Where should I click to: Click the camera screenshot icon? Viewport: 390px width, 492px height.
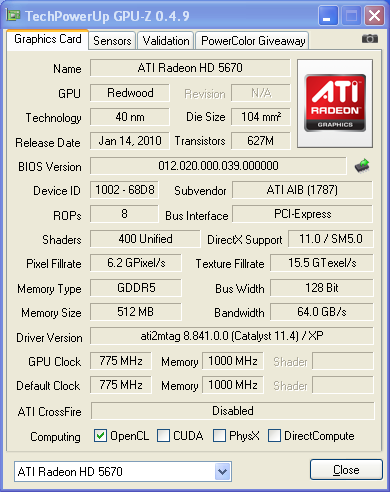(370, 39)
